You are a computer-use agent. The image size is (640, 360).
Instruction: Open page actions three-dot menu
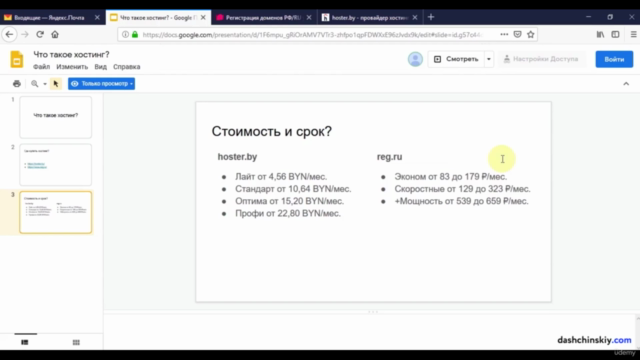click(504, 35)
